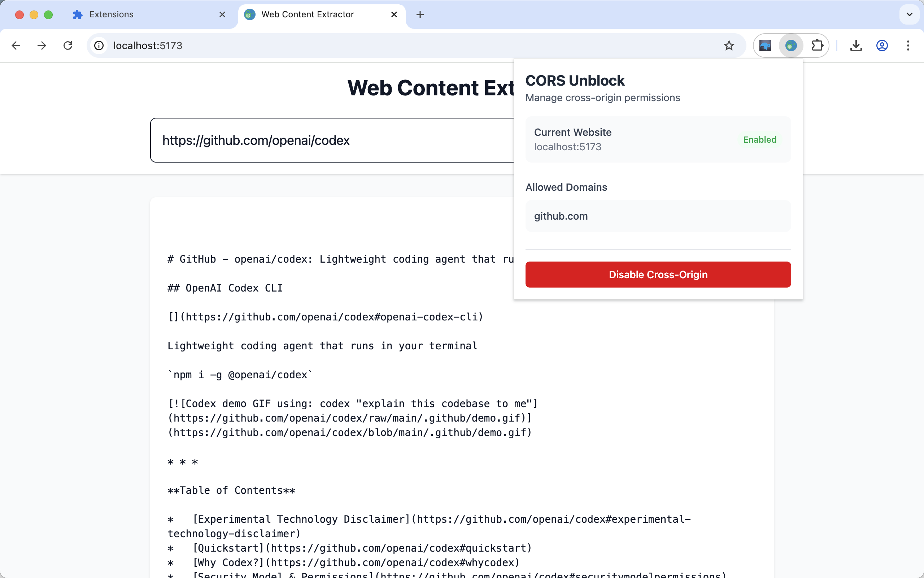Bookmark this page with the star icon
The image size is (924, 578).
click(x=729, y=46)
